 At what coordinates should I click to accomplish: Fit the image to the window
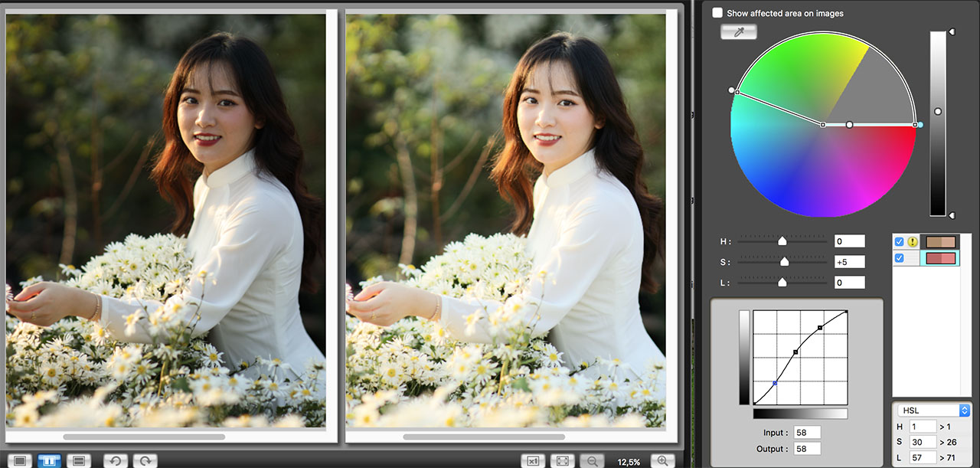pyautogui.click(x=562, y=460)
